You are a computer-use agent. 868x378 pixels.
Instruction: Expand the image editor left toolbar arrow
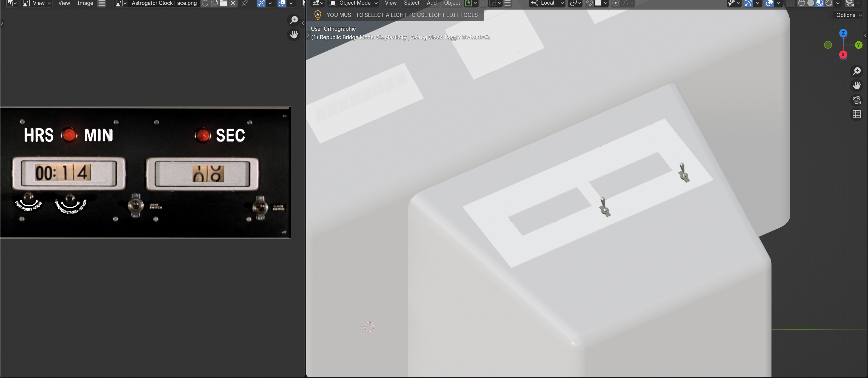pos(2,23)
